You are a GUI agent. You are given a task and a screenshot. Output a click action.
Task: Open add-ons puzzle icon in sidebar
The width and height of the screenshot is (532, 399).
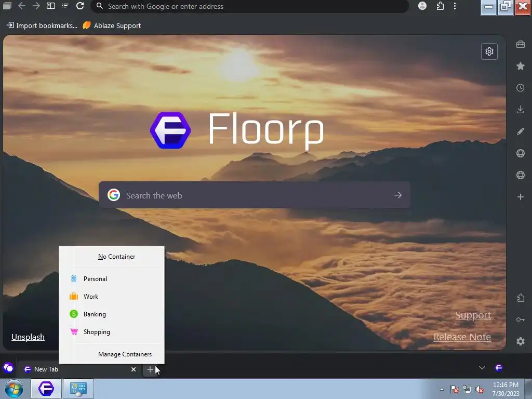(521, 298)
